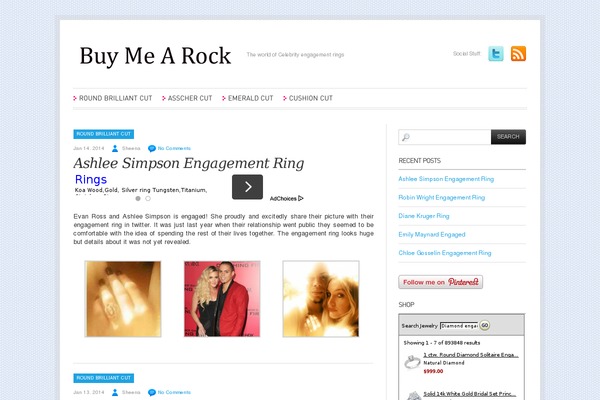Click author icon on Jan 13 post
Screen dimensions: 600x400
coord(115,392)
